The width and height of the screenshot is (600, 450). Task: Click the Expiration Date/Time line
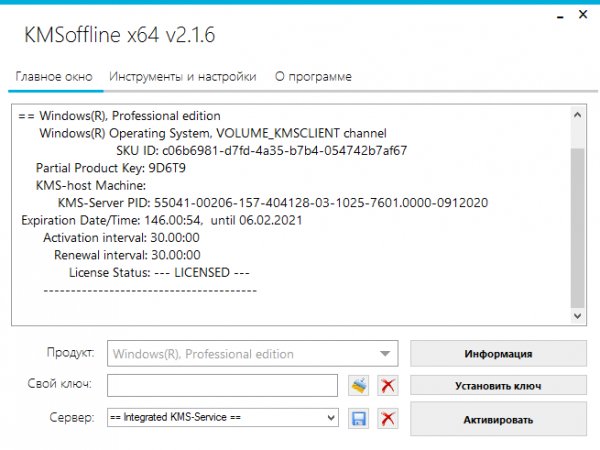point(162,220)
